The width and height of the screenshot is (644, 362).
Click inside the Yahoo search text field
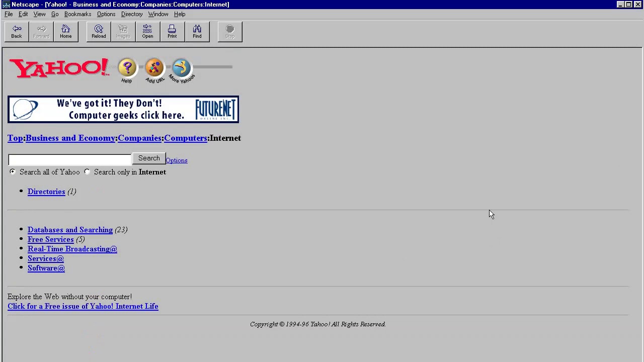click(x=69, y=159)
